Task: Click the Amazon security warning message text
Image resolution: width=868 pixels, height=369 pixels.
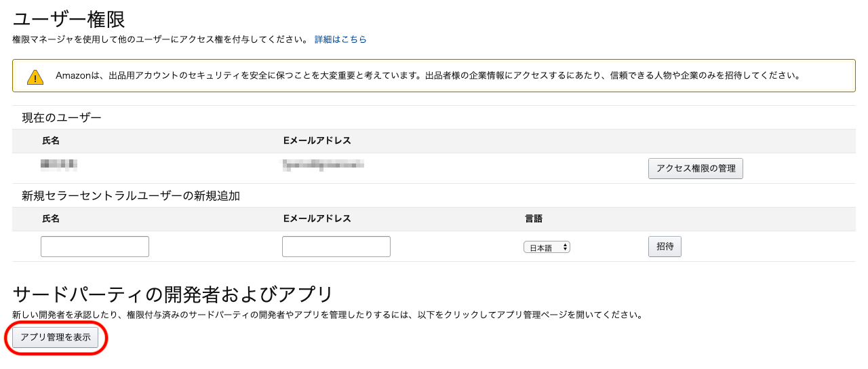Action: 427,76
